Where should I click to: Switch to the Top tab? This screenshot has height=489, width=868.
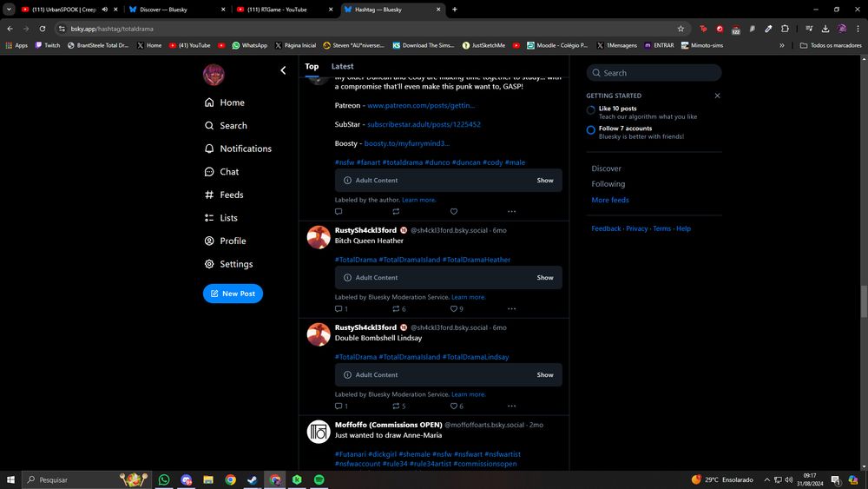pyautogui.click(x=312, y=67)
